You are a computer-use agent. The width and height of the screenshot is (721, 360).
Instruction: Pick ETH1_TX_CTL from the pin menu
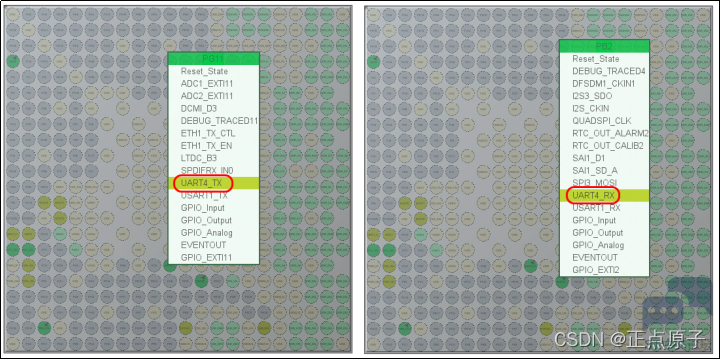coord(214,133)
